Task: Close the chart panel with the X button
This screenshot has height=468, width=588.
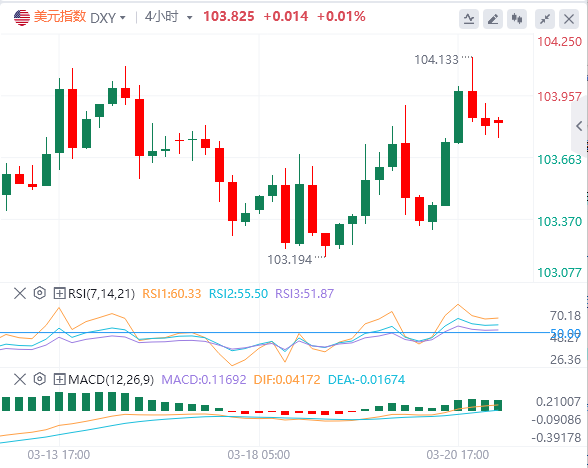Action: pyautogui.click(x=569, y=19)
